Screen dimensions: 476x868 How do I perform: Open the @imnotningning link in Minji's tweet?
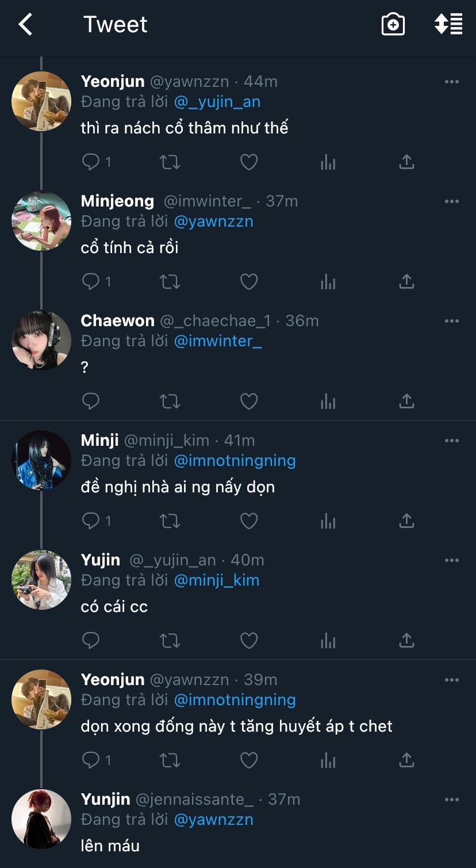point(235,461)
